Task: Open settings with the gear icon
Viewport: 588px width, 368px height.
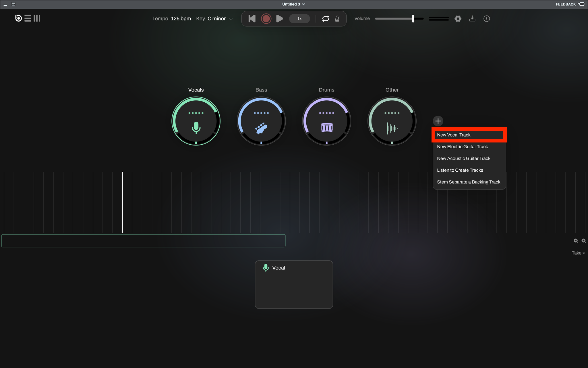Action: [x=458, y=19]
